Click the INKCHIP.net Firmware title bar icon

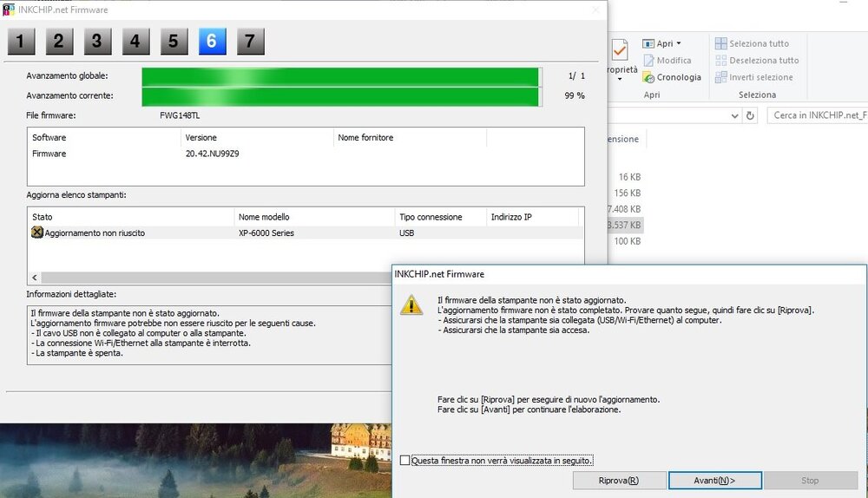pos(9,10)
